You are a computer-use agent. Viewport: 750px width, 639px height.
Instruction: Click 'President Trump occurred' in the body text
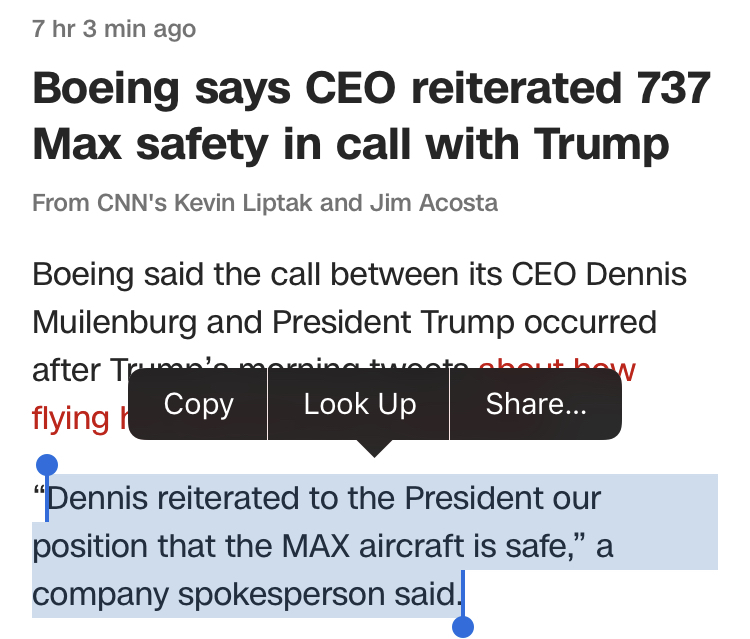pos(464,322)
